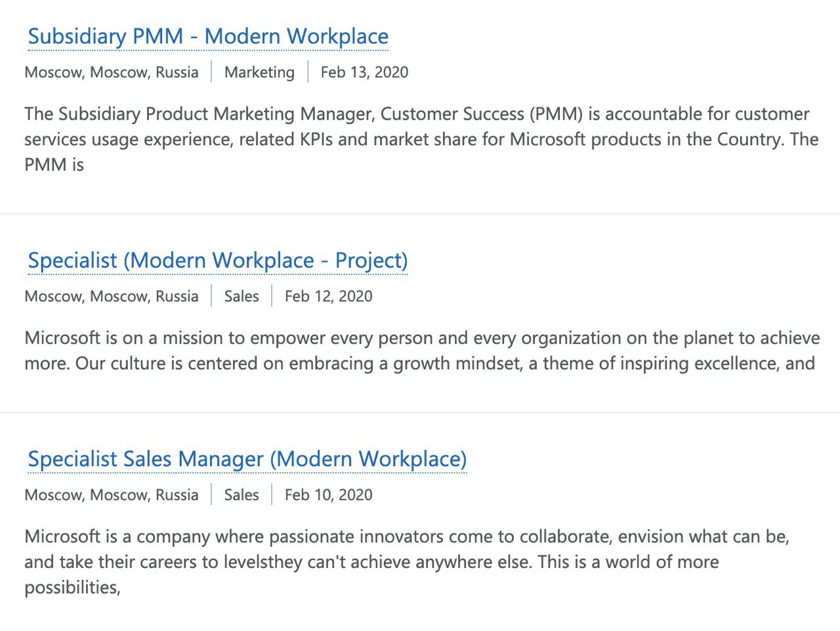This screenshot has width=840, height=631.
Task: Click the divider line above Specialist Sales Manager listing
Action: tap(420, 412)
